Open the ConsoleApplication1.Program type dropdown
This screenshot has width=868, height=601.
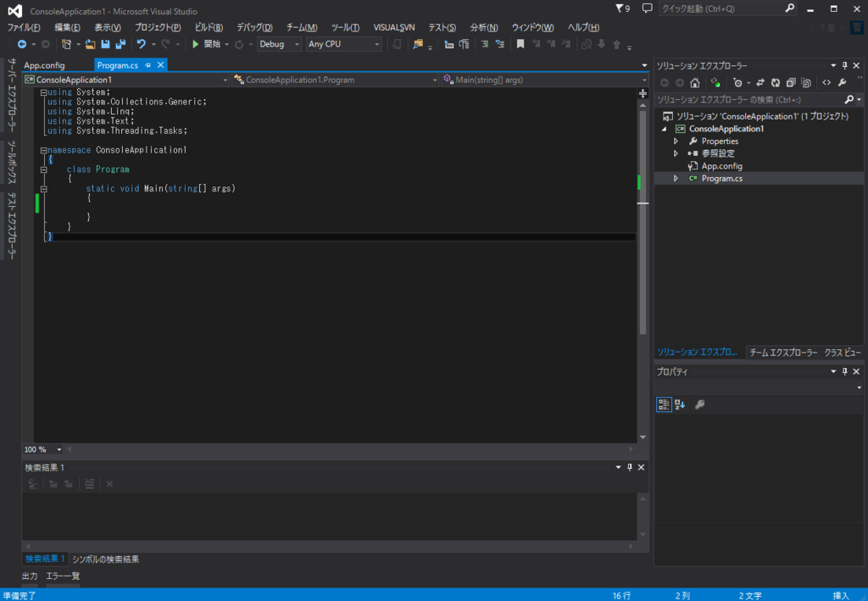[x=336, y=80]
